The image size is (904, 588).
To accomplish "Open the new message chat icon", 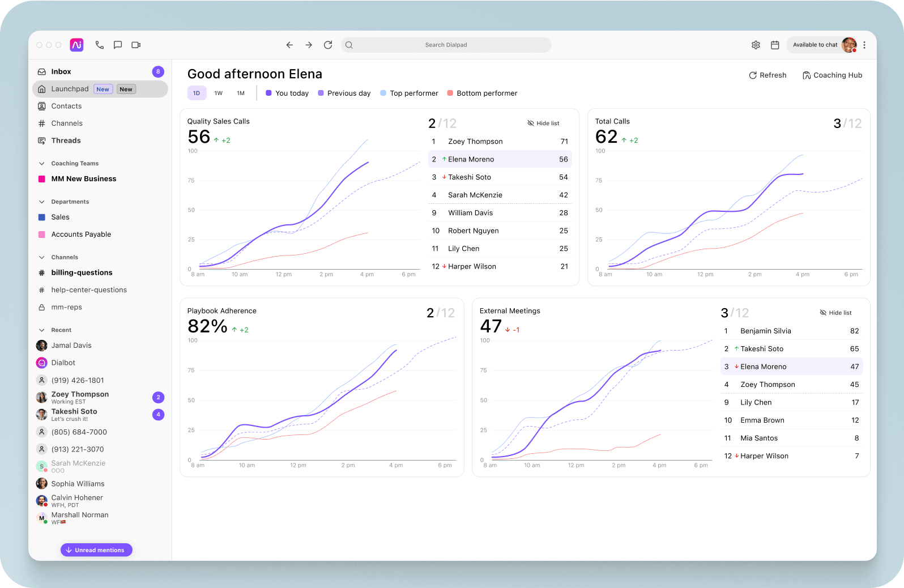I will pyautogui.click(x=118, y=45).
